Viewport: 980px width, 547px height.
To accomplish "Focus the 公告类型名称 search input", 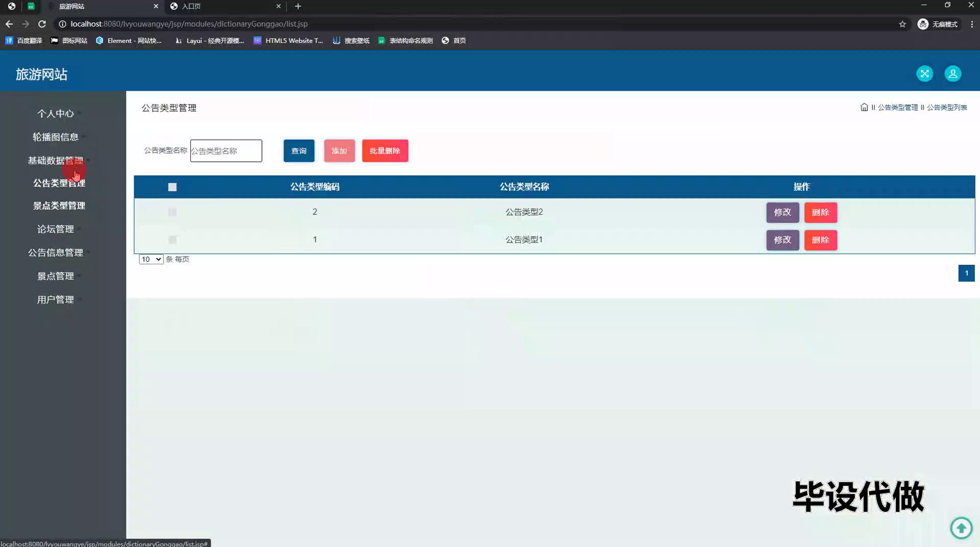I will click(x=226, y=151).
